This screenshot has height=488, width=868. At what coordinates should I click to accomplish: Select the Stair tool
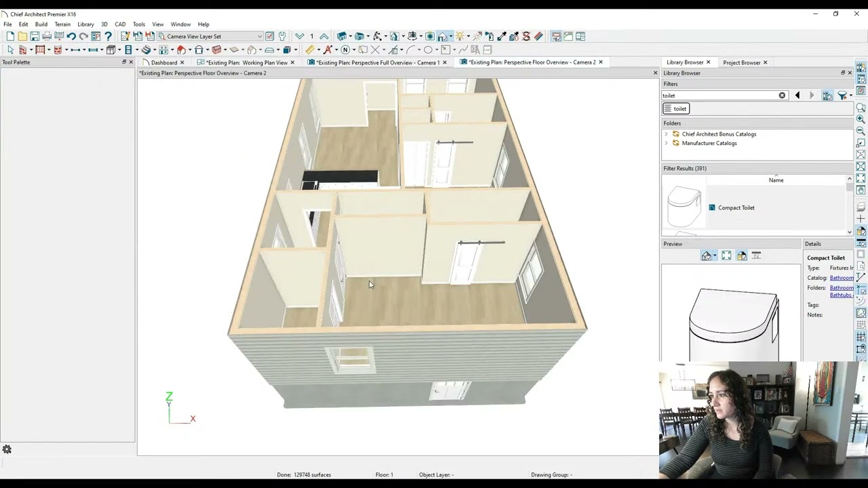tap(146, 49)
